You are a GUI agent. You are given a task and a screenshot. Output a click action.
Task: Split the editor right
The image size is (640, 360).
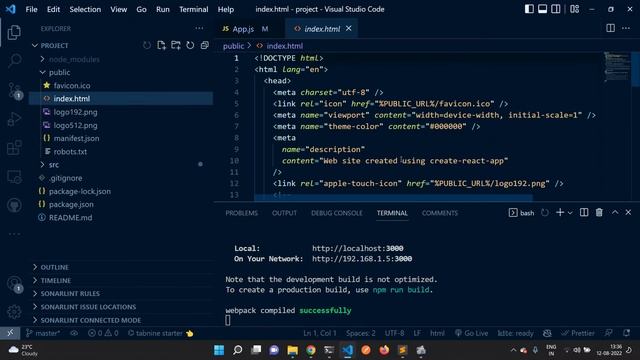[x=610, y=28]
